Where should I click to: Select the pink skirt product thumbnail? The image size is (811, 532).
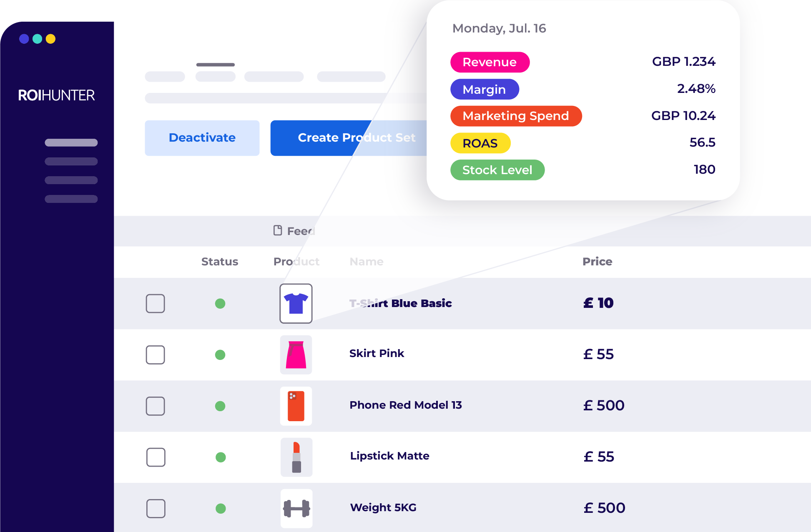[296, 355]
